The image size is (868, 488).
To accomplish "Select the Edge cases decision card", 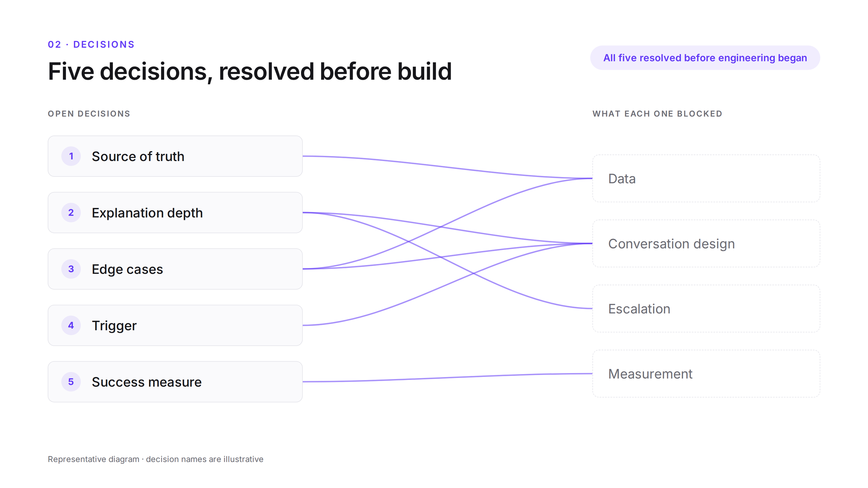I will (x=175, y=269).
